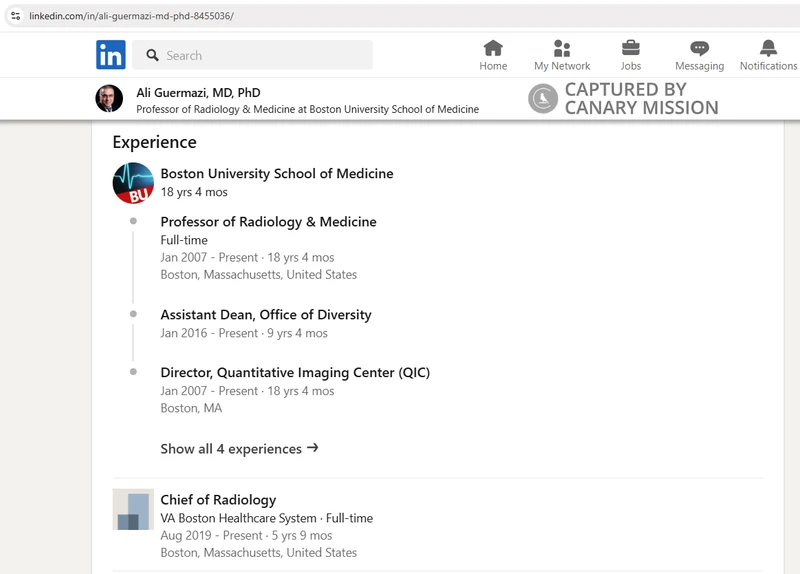
Task: Click the Chief of Radiology position title
Action: tap(218, 500)
